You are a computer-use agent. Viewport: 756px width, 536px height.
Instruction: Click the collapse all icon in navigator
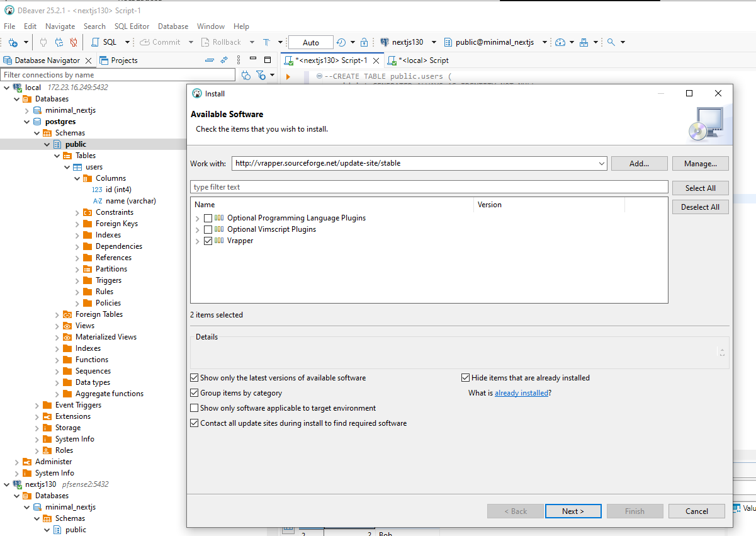[x=210, y=60]
